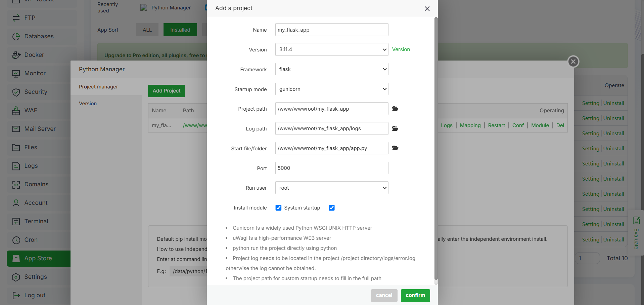This screenshot has width=644, height=305.
Task: Expand the Python Version dropdown
Action: point(332,49)
